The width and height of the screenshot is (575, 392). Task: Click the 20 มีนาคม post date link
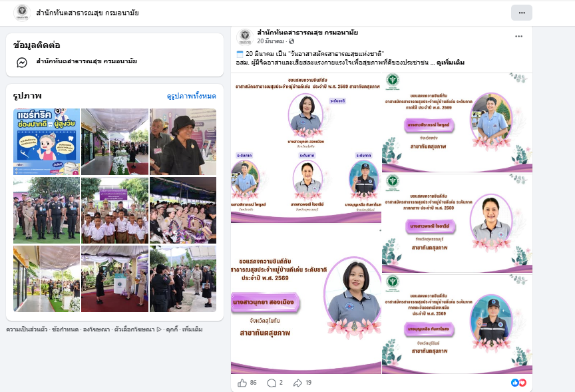271,41
